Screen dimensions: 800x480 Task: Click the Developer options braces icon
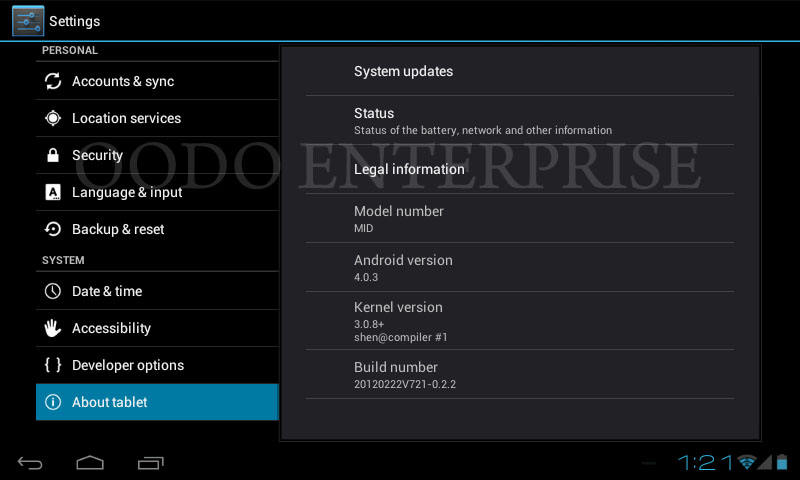[x=53, y=365]
